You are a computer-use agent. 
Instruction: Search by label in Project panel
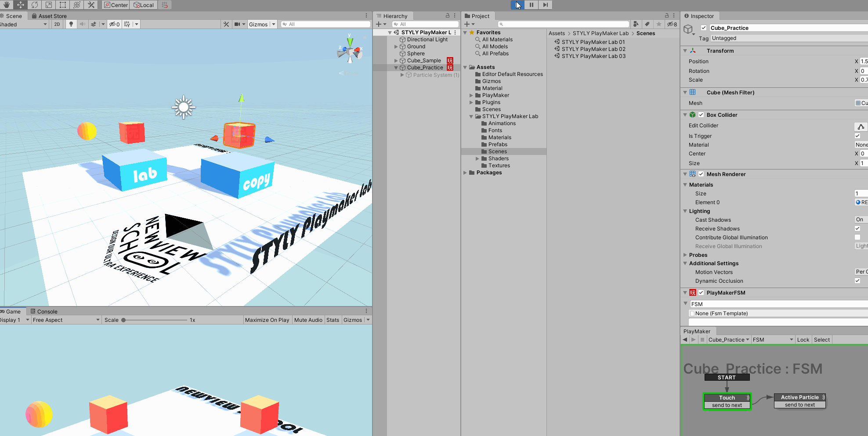(647, 24)
